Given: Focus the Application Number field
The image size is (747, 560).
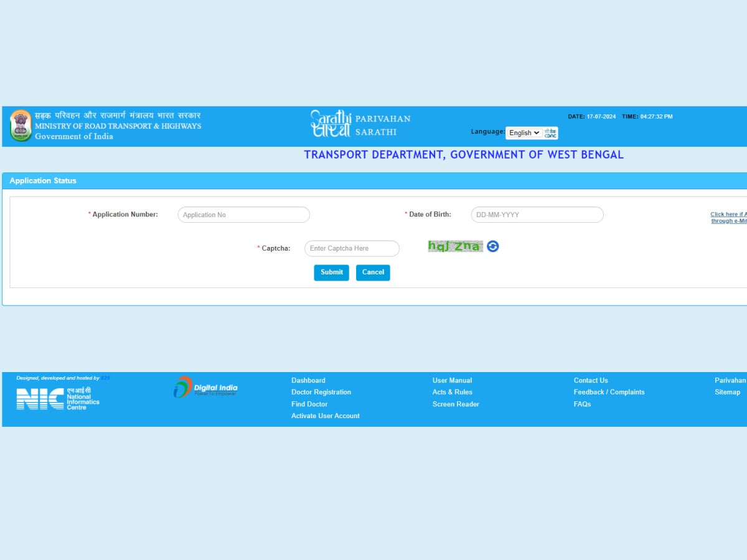Looking at the screenshot, I should click(x=243, y=215).
